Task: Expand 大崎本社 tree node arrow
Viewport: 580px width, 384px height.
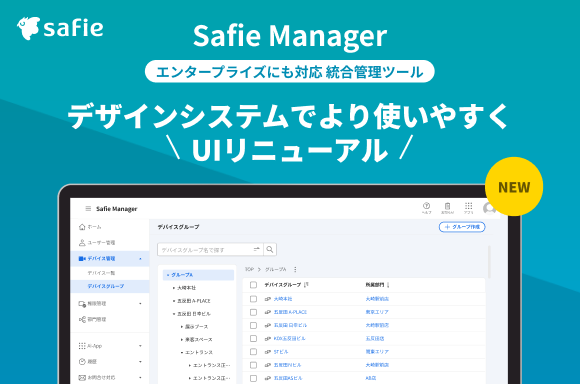Action: point(174,288)
